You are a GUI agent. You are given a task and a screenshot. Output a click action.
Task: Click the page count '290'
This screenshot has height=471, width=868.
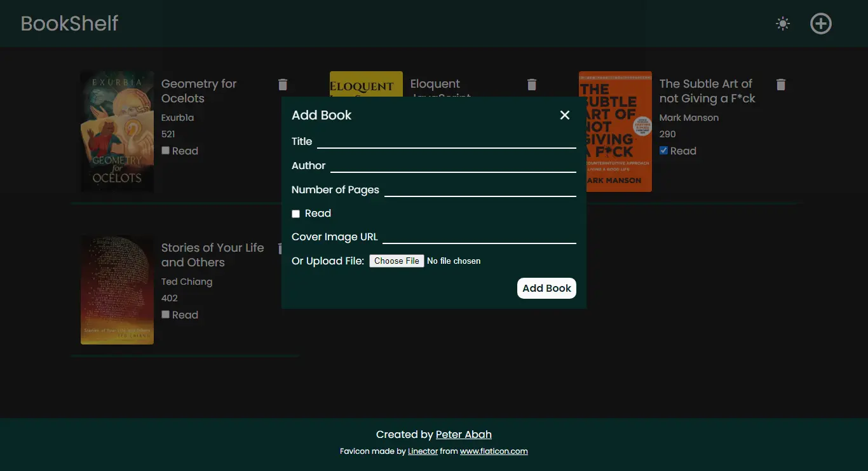(667, 134)
